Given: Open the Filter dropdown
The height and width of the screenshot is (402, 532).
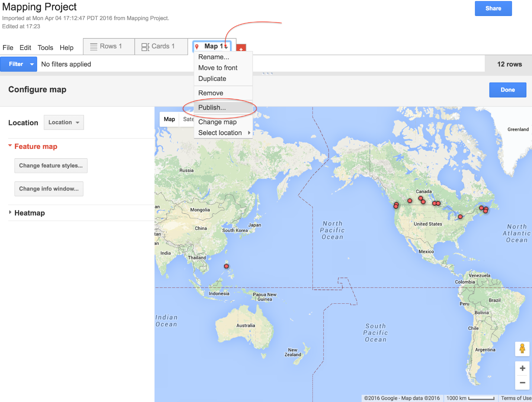Looking at the screenshot, I should pyautogui.click(x=32, y=64).
